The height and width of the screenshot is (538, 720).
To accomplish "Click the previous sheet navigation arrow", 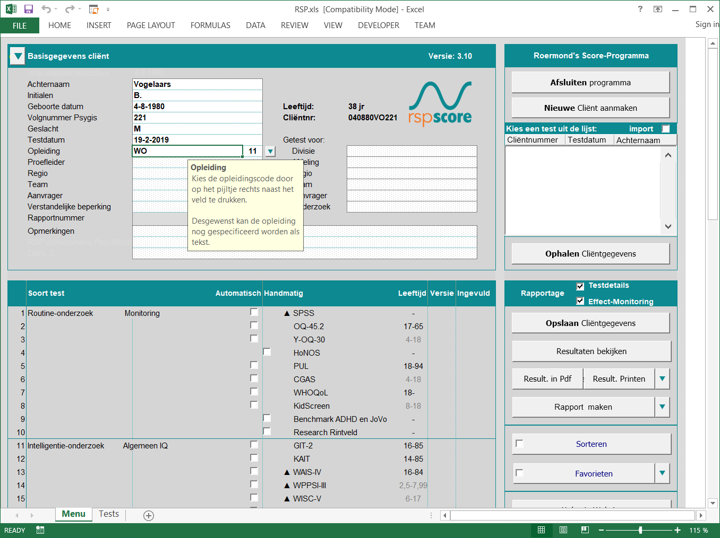I will (17, 516).
